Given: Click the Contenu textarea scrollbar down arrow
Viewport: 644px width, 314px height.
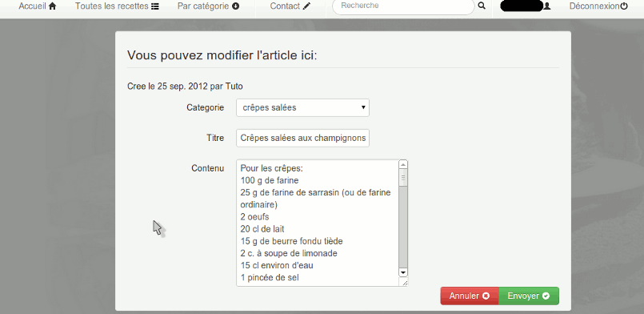Looking at the screenshot, I should [x=403, y=272].
